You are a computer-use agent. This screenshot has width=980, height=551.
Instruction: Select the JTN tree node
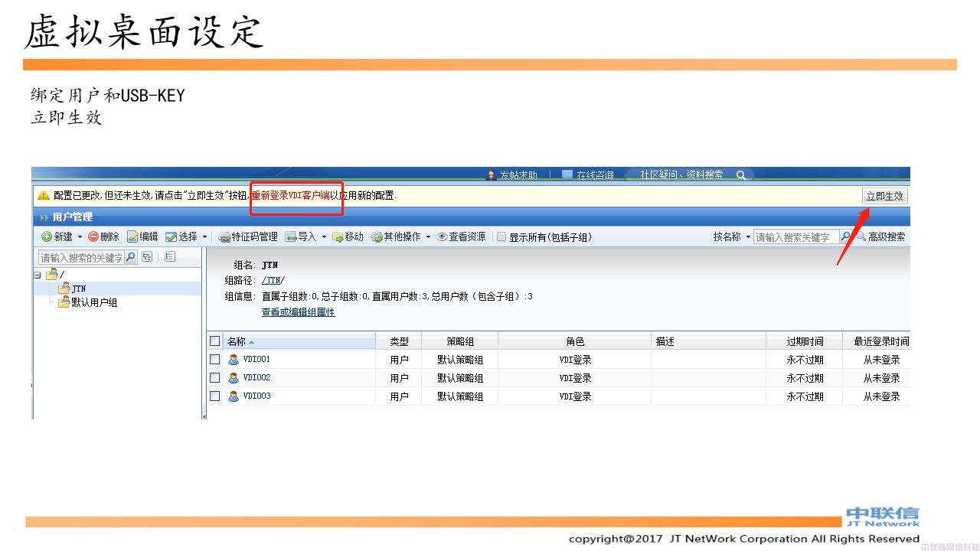(79, 289)
